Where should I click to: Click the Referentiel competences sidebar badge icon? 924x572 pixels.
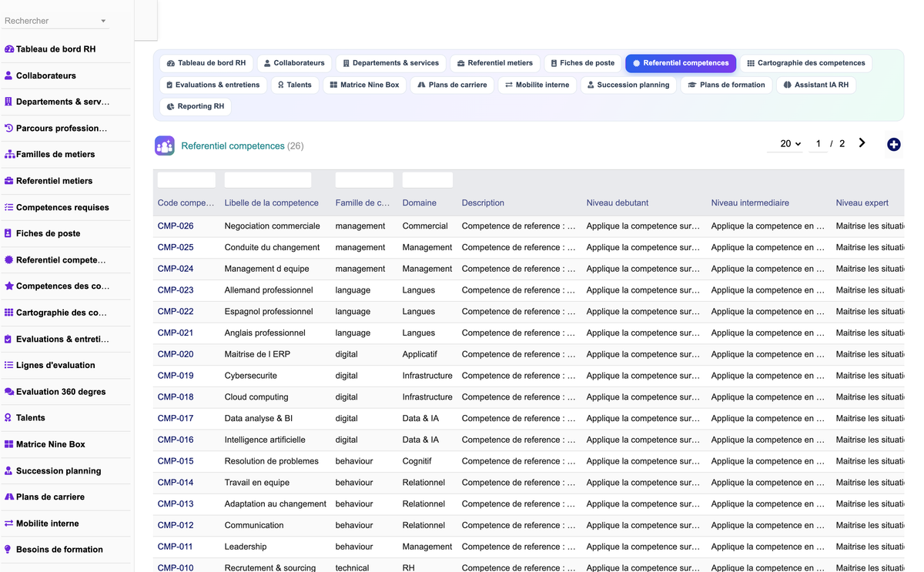point(9,260)
